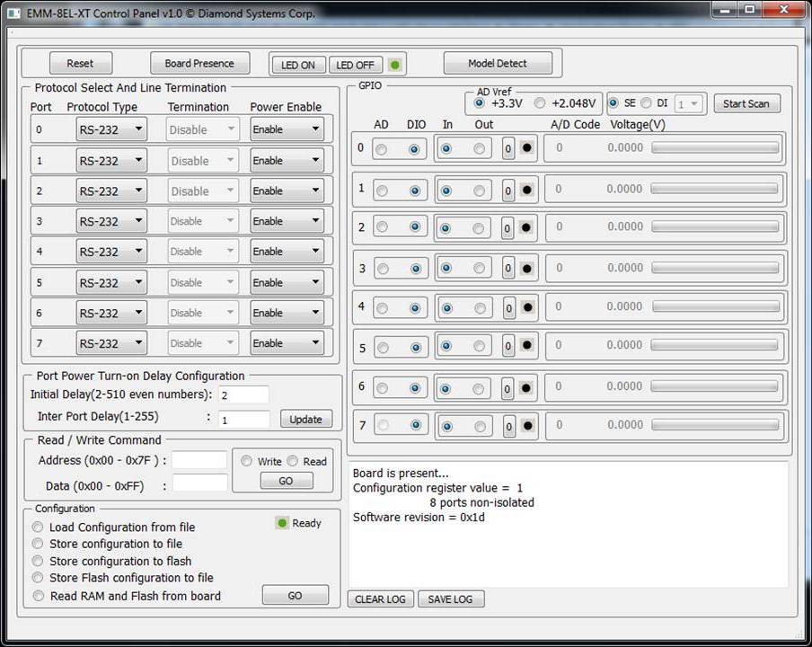Set GPIO 6 direction to In
The width and height of the screenshot is (812, 647).
(446, 388)
